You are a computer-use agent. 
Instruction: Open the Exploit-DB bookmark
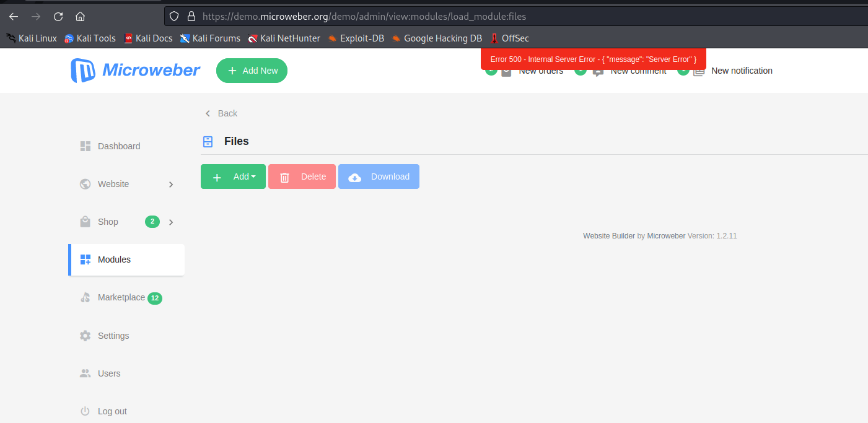point(356,38)
